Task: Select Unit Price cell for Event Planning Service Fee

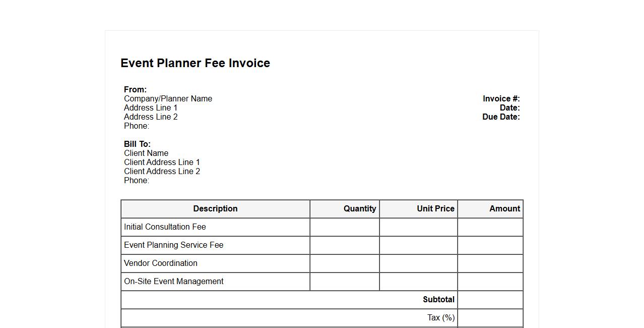Action: [418, 245]
